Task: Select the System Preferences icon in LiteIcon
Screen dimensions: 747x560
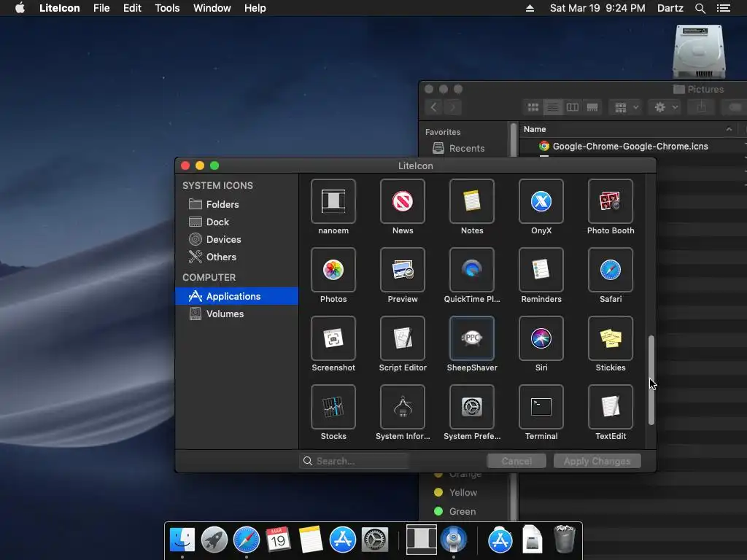Action: click(x=472, y=407)
